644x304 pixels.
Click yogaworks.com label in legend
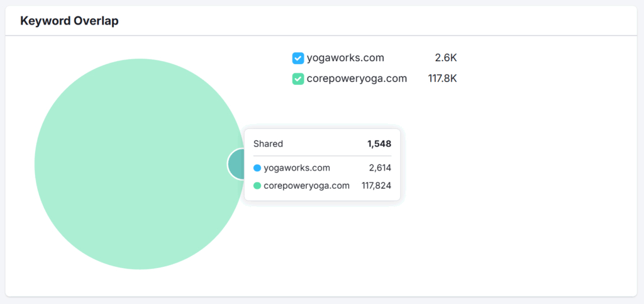click(345, 58)
